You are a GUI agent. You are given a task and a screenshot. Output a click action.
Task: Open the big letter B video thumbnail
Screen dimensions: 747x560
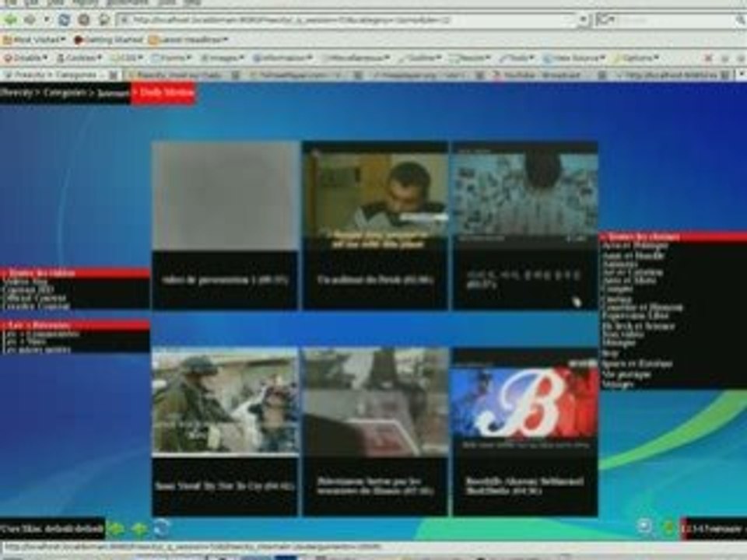525,403
